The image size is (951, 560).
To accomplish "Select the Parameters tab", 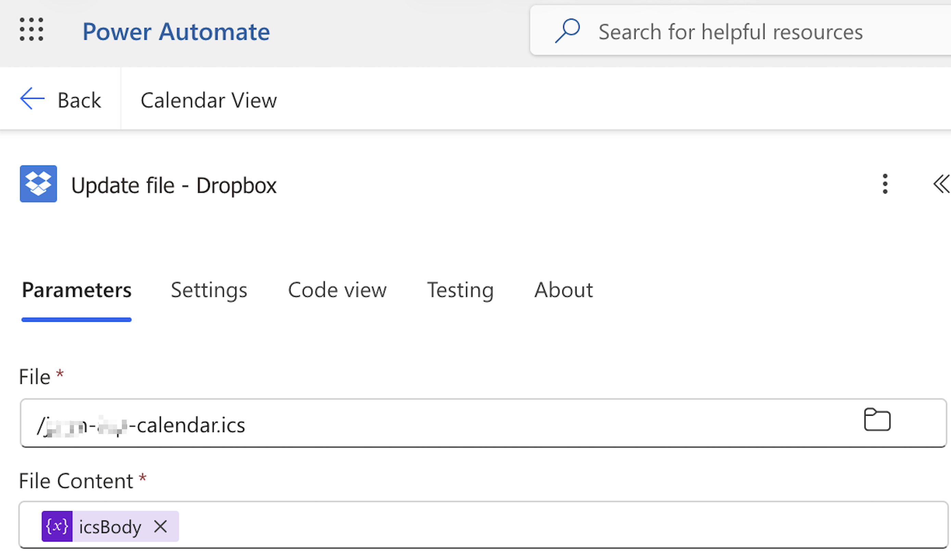I will 77,290.
